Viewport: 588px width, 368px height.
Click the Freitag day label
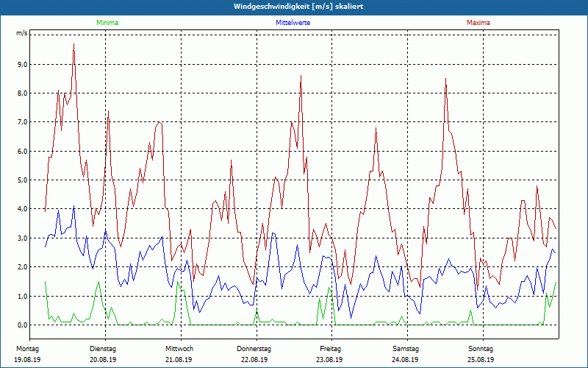[330, 349]
